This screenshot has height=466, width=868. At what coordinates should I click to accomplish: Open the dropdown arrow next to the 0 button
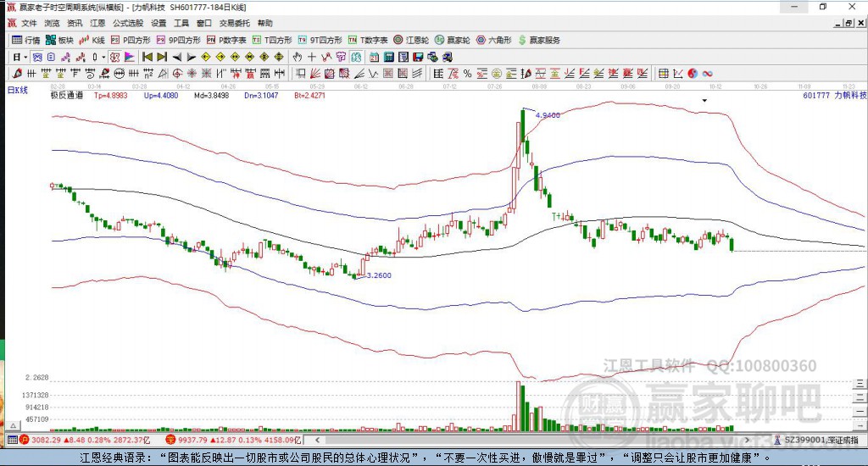pyautogui.click(x=103, y=57)
